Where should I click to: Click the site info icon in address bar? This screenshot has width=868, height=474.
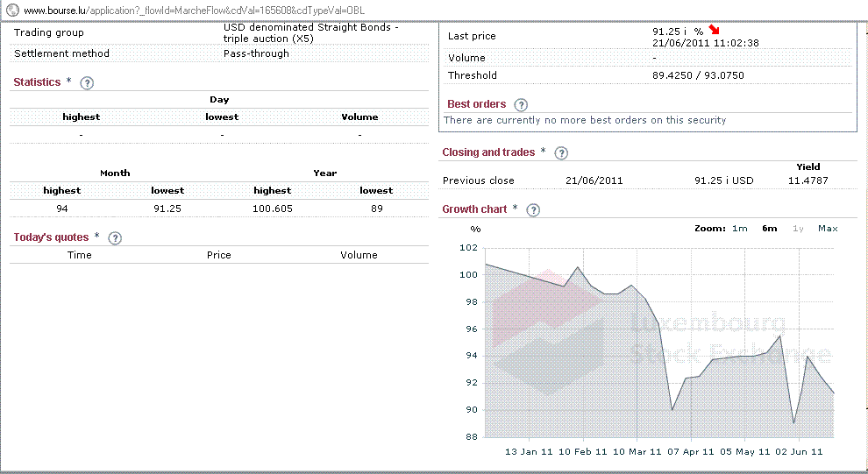11,10
